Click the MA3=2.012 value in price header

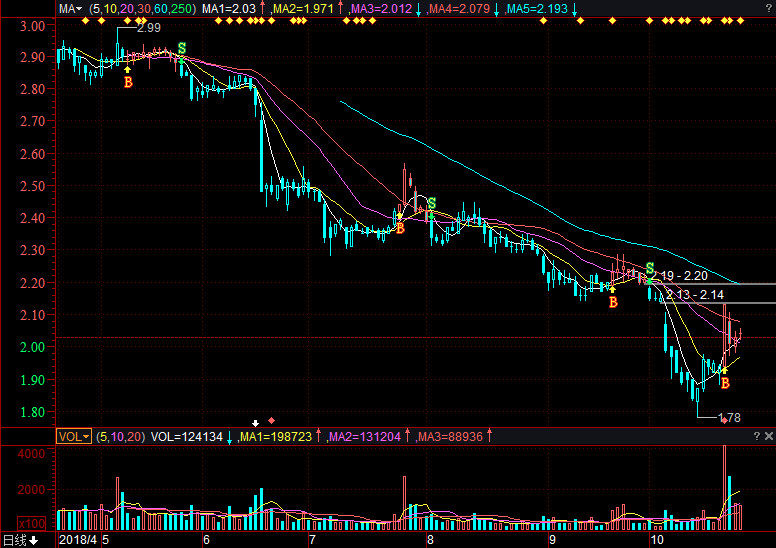[381, 8]
